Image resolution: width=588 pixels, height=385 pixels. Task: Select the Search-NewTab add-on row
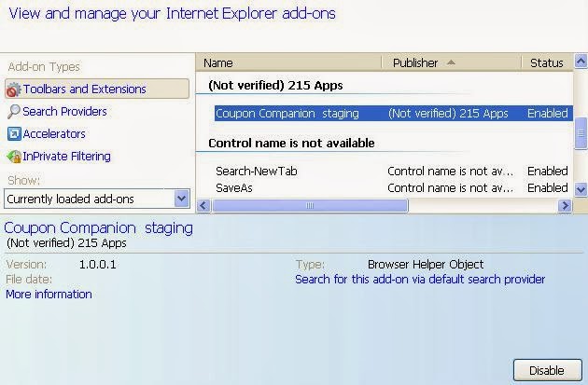pos(392,172)
